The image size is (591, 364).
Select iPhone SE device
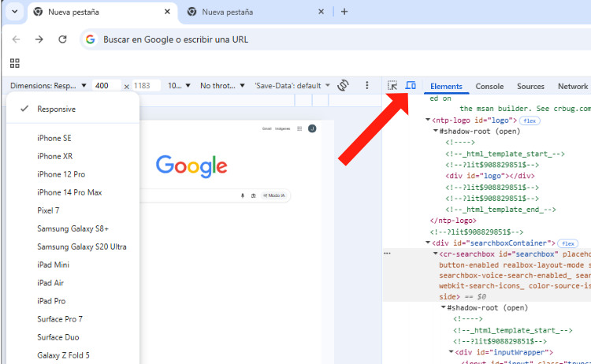point(73,139)
